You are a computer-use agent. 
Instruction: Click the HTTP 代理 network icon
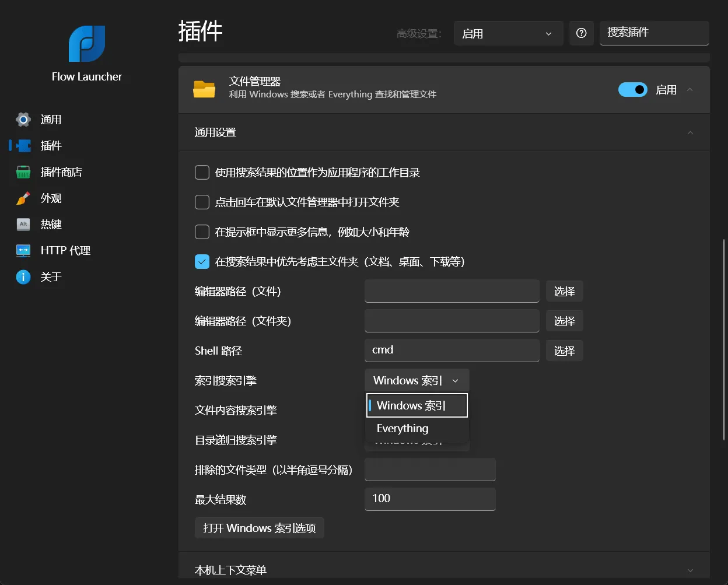coord(23,251)
